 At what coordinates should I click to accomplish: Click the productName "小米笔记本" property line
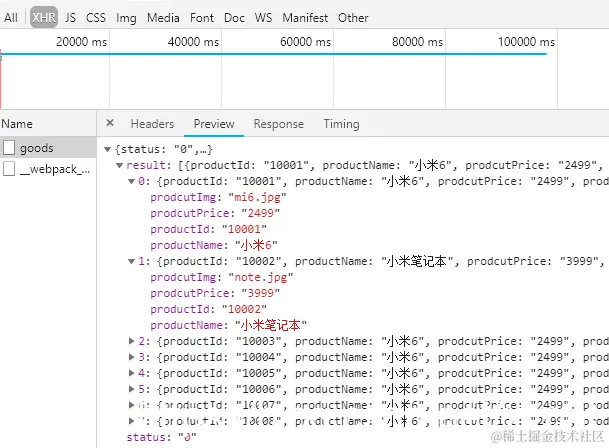point(228,325)
